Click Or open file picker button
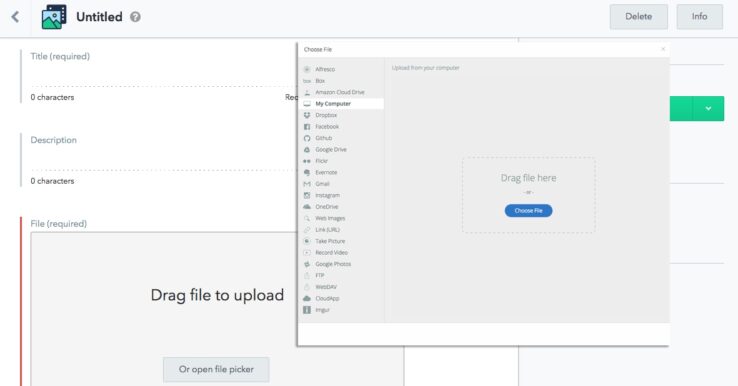The width and height of the screenshot is (738, 386). (x=216, y=370)
